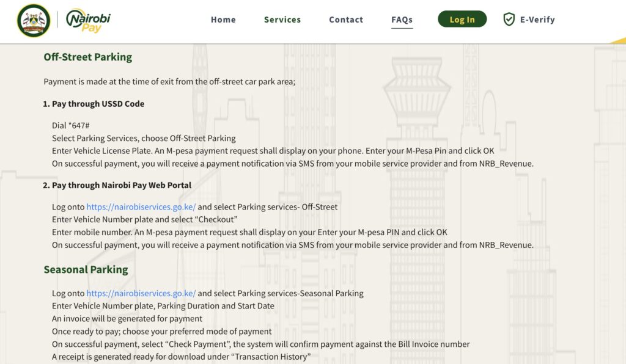The width and height of the screenshot is (626, 364).
Task: Go to the Home page
Action: pyautogui.click(x=223, y=20)
